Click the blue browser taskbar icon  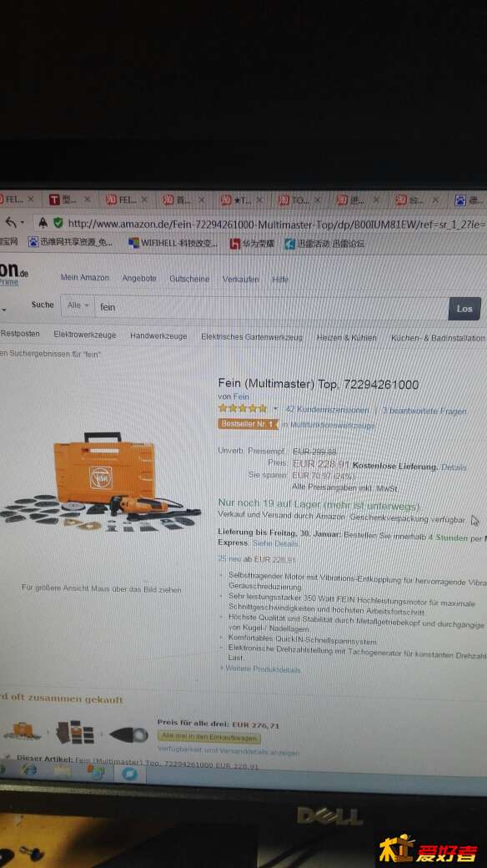tap(130, 773)
